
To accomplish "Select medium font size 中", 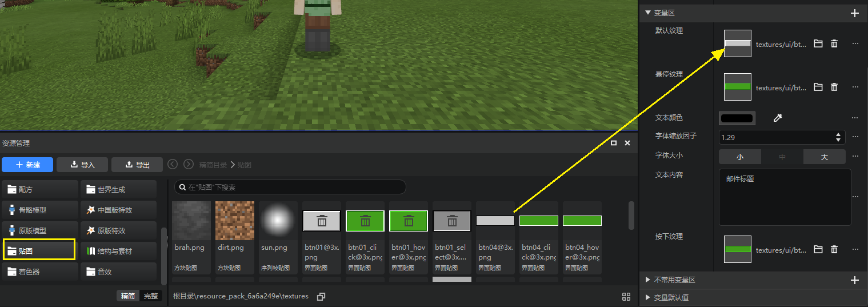I will click(782, 157).
